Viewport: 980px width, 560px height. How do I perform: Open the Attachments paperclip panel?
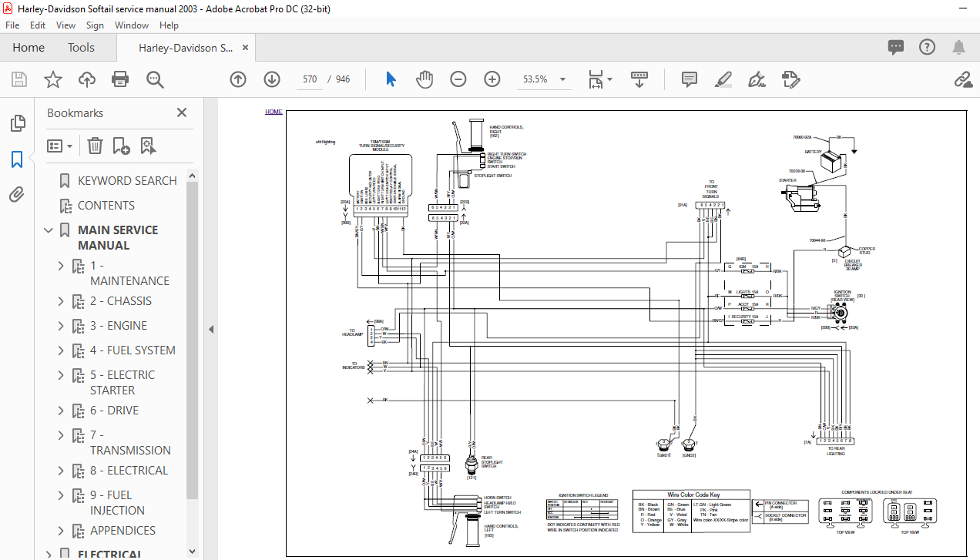[17, 195]
